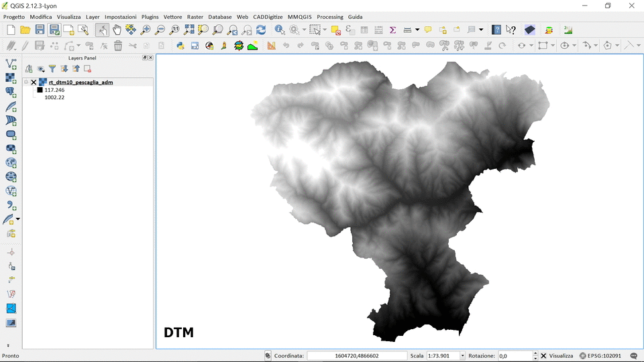This screenshot has height=362, width=644.
Task: Toggle the Visualizza render checkbox
Action: pyautogui.click(x=543, y=356)
